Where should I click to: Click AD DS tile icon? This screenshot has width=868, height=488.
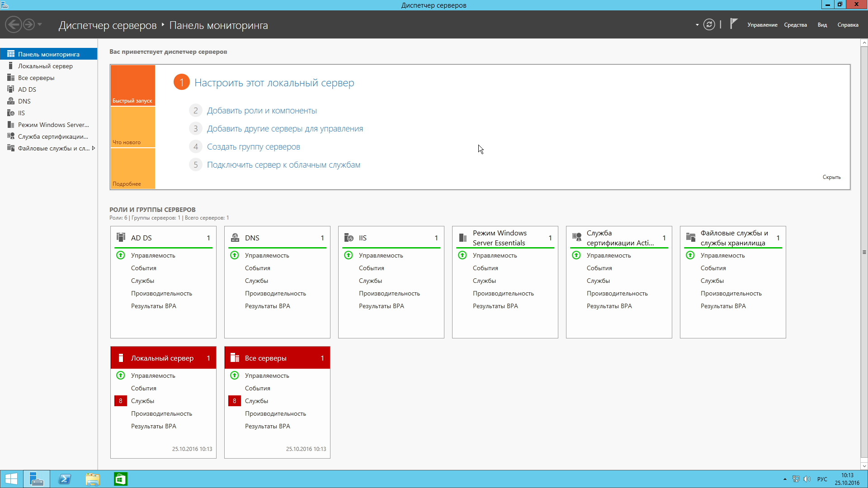coord(121,237)
